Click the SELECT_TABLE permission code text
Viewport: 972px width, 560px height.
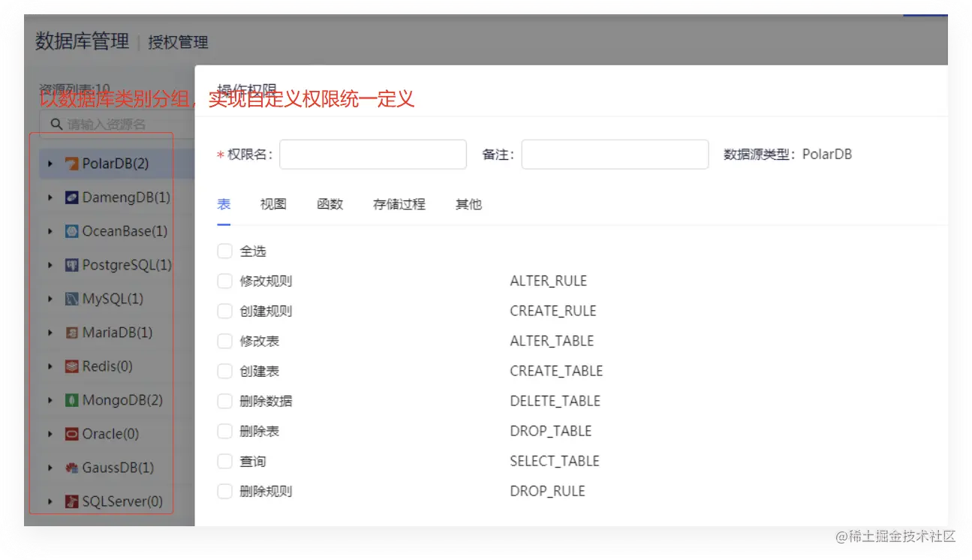tap(555, 461)
